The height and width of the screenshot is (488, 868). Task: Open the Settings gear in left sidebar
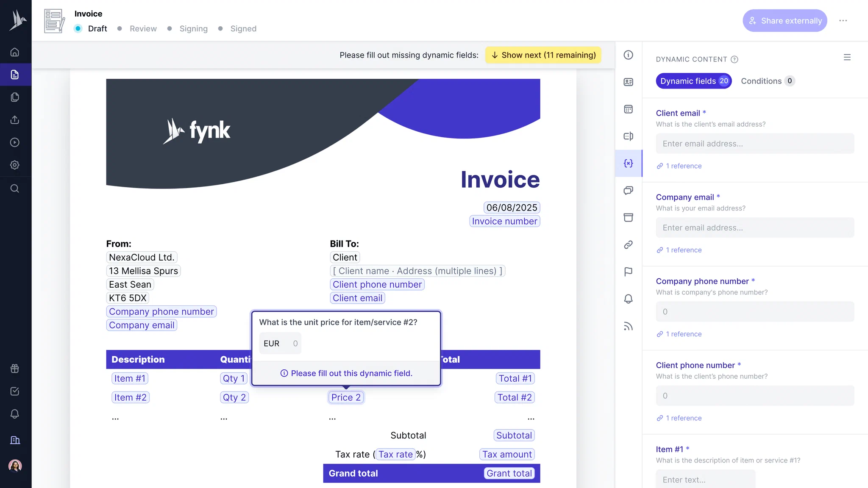point(15,165)
